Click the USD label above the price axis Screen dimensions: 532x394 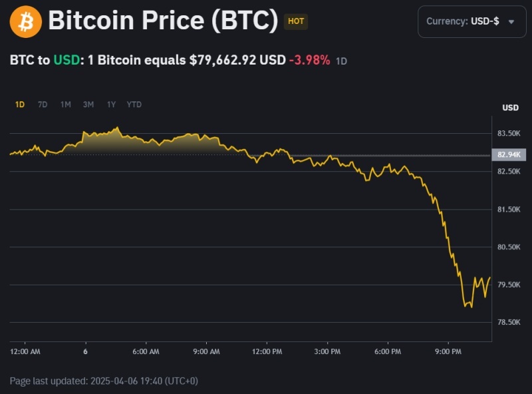pyautogui.click(x=511, y=108)
